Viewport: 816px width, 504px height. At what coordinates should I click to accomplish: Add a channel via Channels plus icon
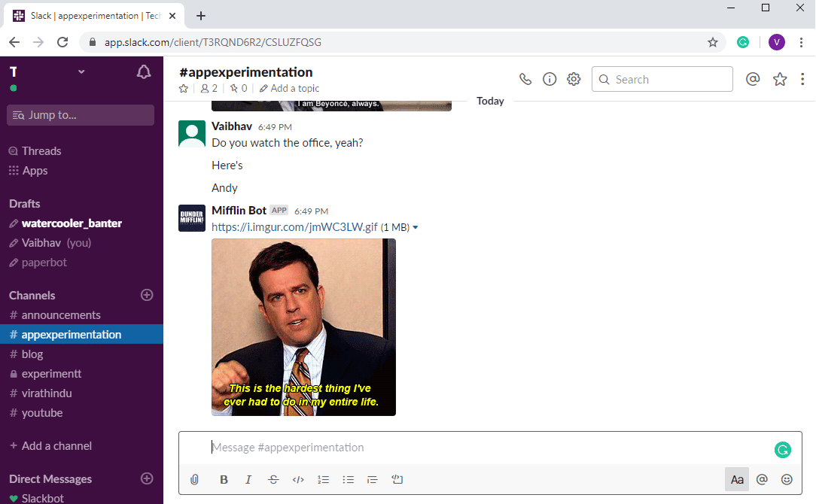click(x=147, y=295)
